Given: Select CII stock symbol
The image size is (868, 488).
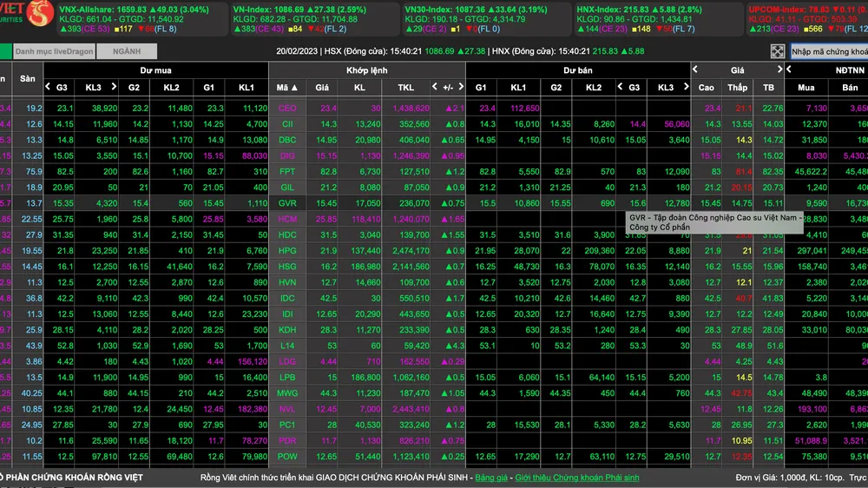Looking at the screenshot, I should [x=287, y=124].
